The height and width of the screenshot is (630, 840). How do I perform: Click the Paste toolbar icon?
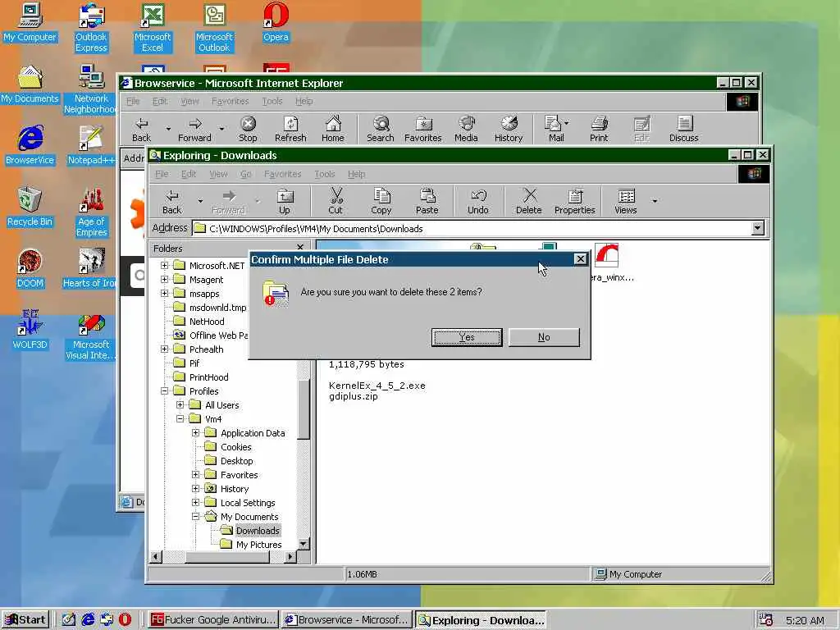click(427, 202)
